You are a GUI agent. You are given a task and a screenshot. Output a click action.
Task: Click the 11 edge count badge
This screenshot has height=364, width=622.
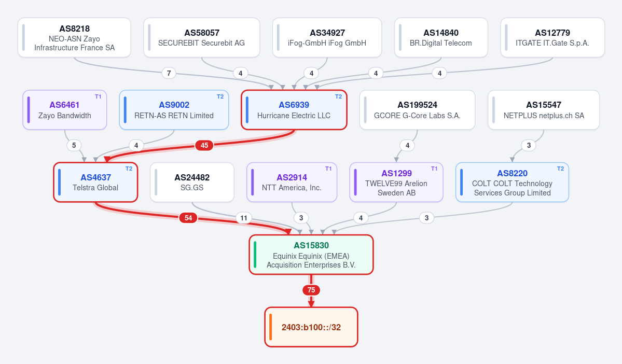(244, 218)
